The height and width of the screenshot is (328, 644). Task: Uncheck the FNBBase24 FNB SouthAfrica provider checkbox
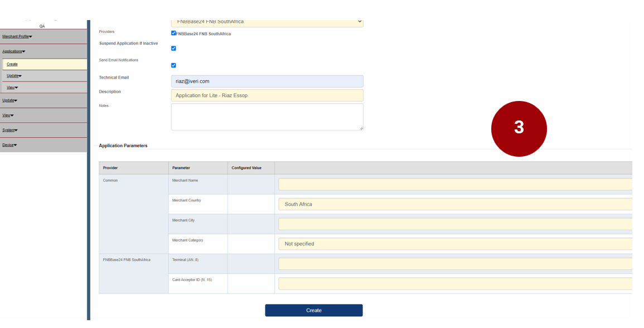pos(173,33)
